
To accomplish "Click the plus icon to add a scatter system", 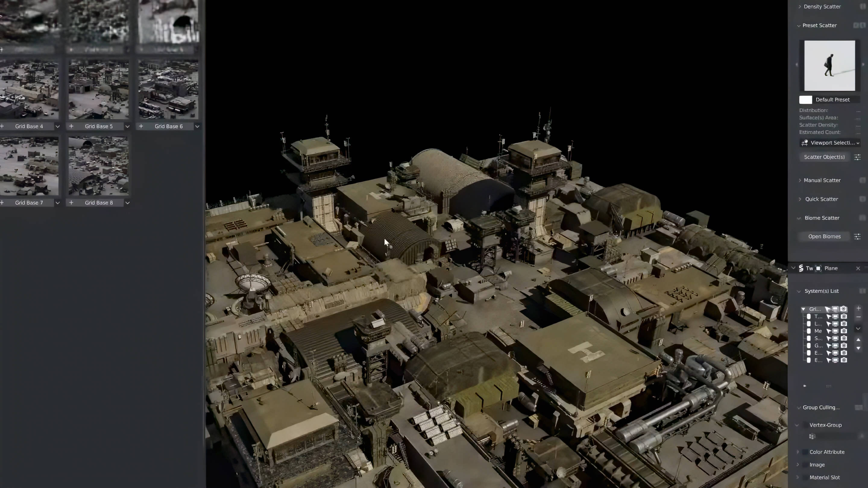I will pyautogui.click(x=858, y=308).
